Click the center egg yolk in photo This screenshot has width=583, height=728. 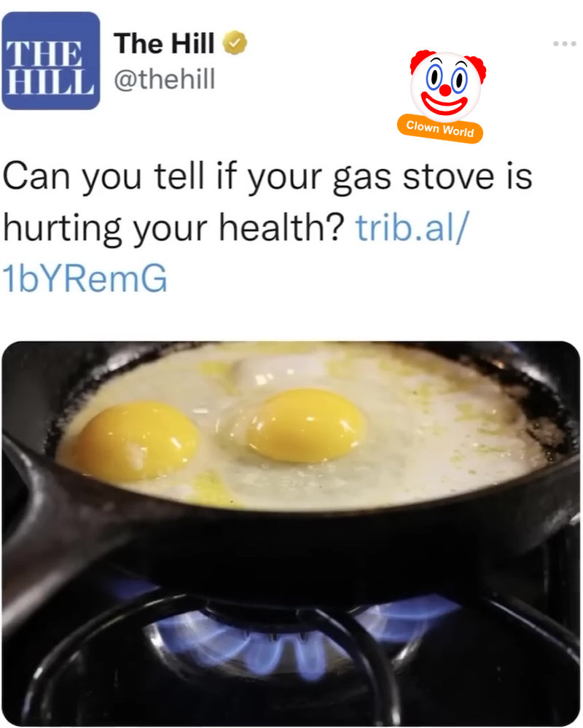[x=305, y=426]
